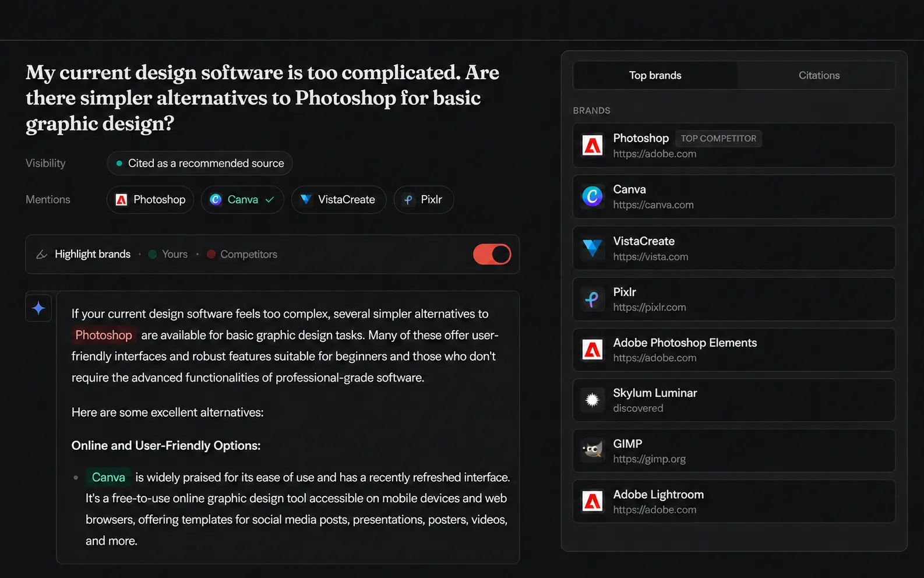Click the checkmark on the Canva chip

(270, 200)
